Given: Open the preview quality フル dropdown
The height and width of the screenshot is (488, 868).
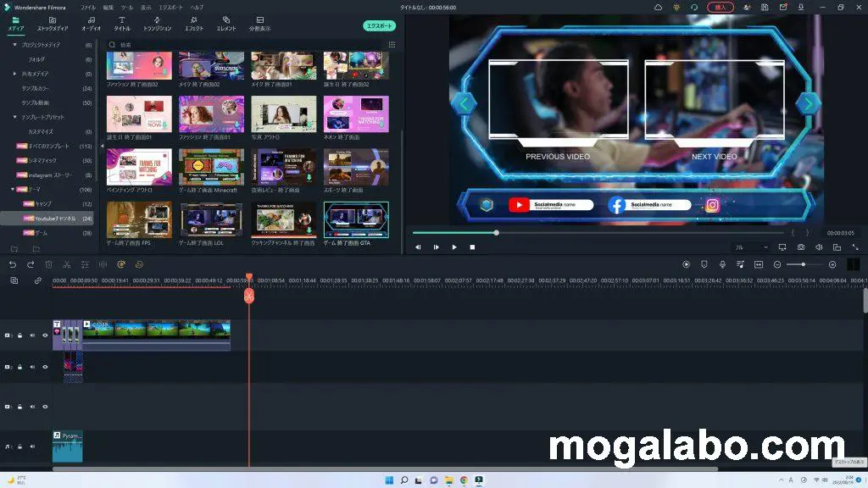Looking at the screenshot, I should coord(751,247).
